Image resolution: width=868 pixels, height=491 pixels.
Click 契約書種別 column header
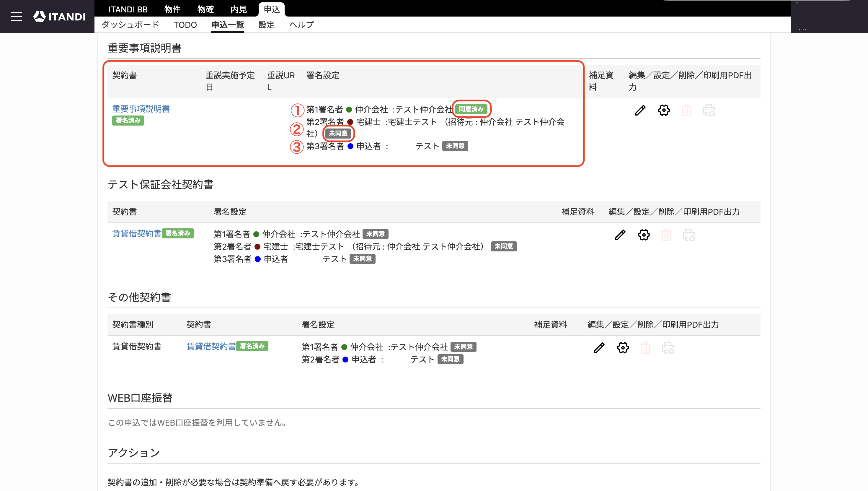(133, 325)
